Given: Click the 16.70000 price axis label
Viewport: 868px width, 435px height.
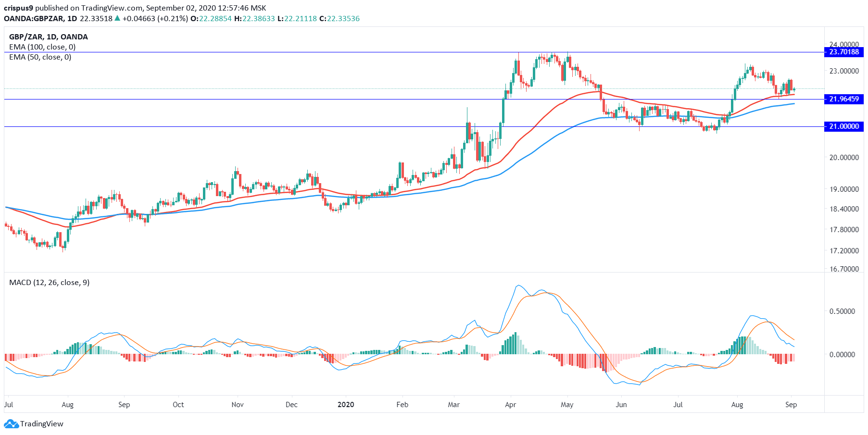Looking at the screenshot, I should click(x=844, y=269).
